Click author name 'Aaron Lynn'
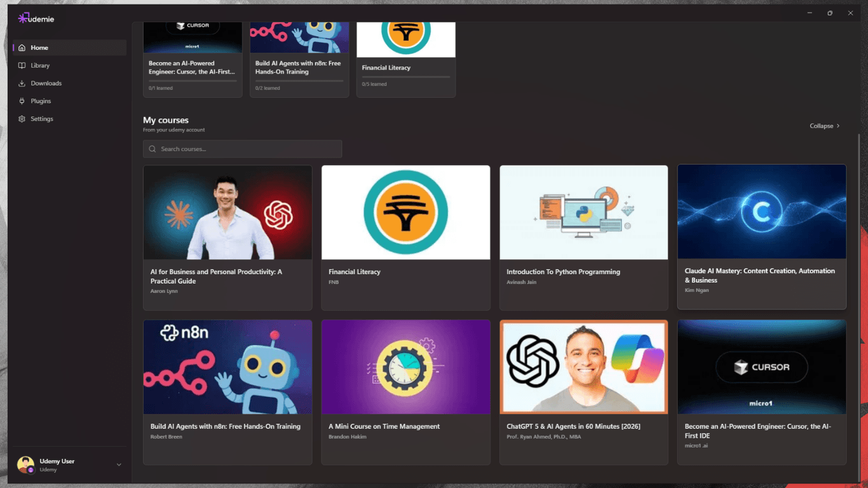The width and height of the screenshot is (868, 488). (164, 291)
